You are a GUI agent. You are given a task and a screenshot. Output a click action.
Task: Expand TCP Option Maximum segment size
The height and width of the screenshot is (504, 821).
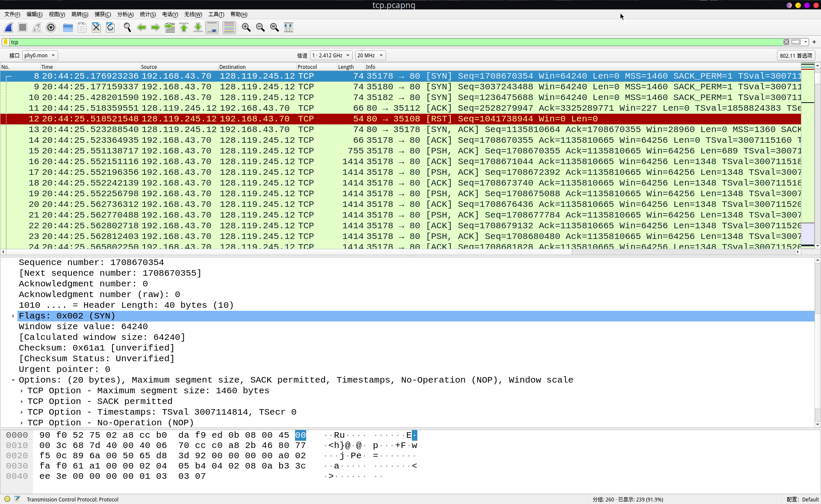pos(22,391)
